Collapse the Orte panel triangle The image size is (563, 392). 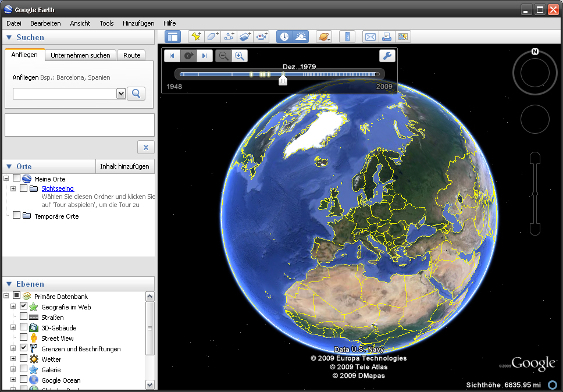9,166
